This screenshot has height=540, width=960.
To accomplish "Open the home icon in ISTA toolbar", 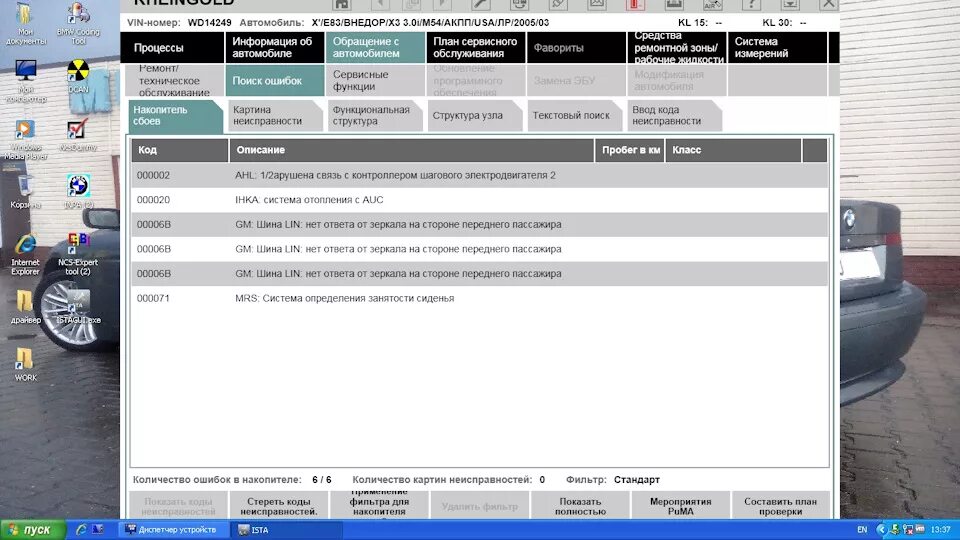I will [x=342, y=4].
